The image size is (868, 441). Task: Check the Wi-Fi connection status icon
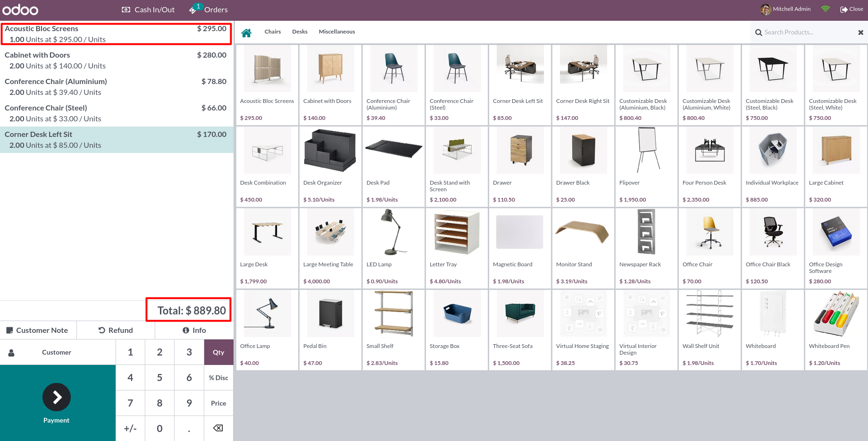tap(825, 9)
